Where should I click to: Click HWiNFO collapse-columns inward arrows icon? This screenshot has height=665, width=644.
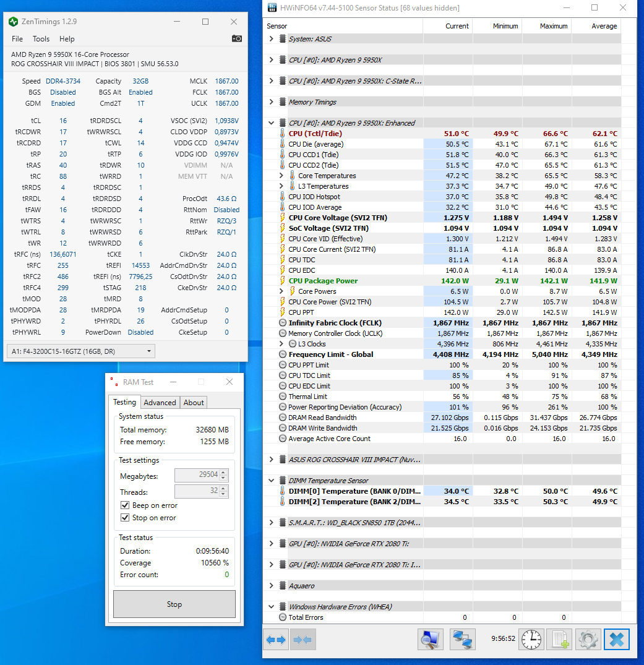click(302, 640)
